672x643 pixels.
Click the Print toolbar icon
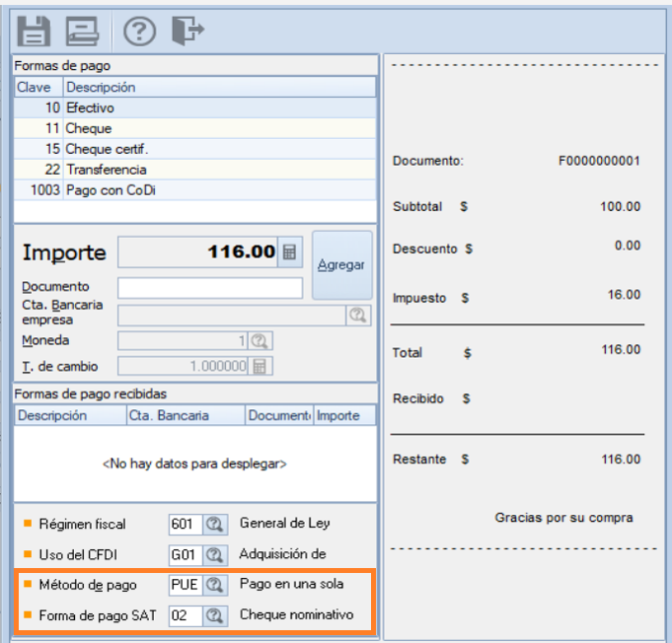click(82, 31)
